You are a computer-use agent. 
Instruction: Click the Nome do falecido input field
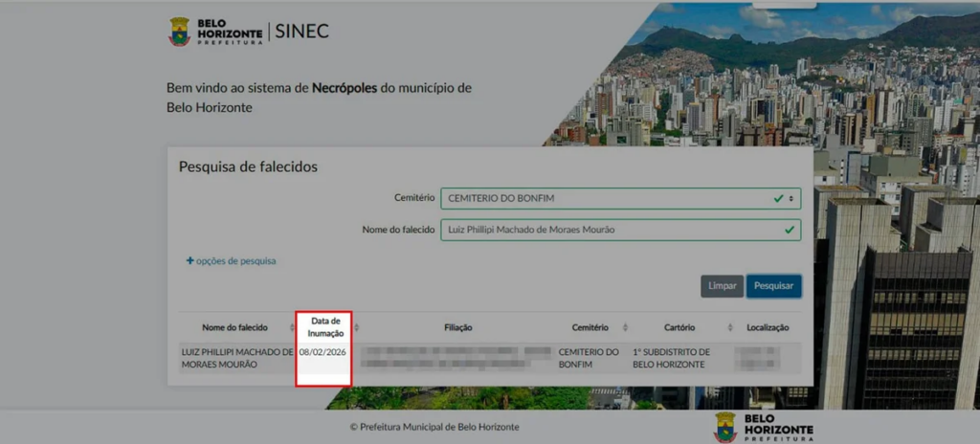point(612,230)
